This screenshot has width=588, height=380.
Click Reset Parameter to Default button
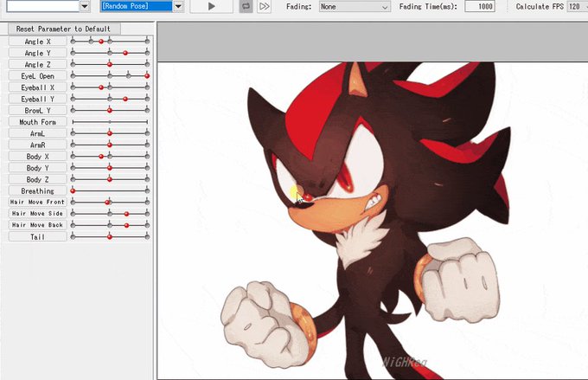tap(63, 29)
